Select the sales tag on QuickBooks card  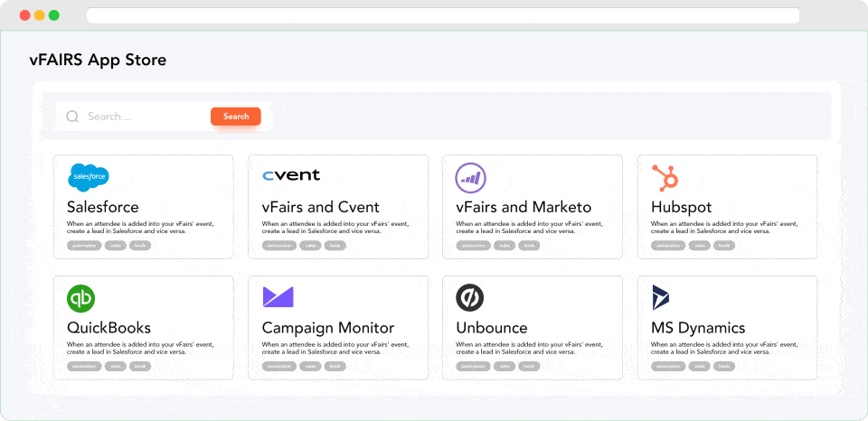coord(116,366)
